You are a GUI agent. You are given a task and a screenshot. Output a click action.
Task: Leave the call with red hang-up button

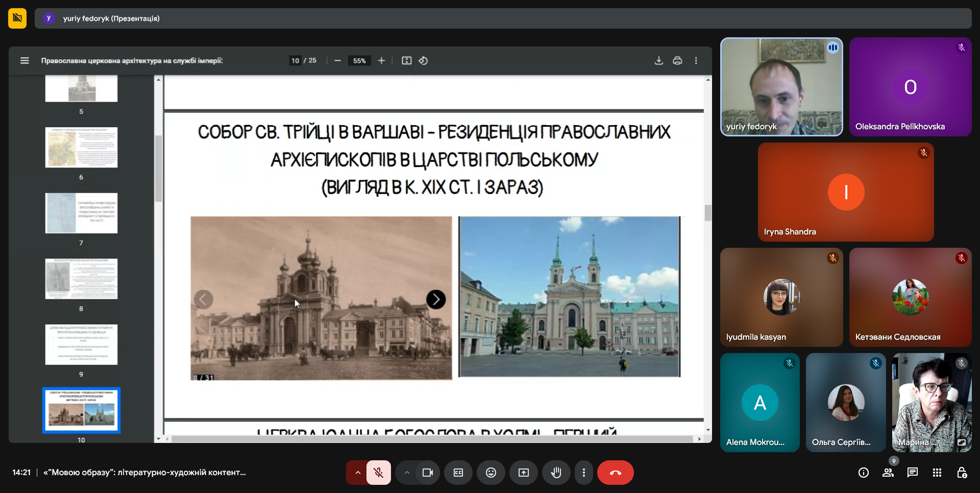[x=615, y=473]
